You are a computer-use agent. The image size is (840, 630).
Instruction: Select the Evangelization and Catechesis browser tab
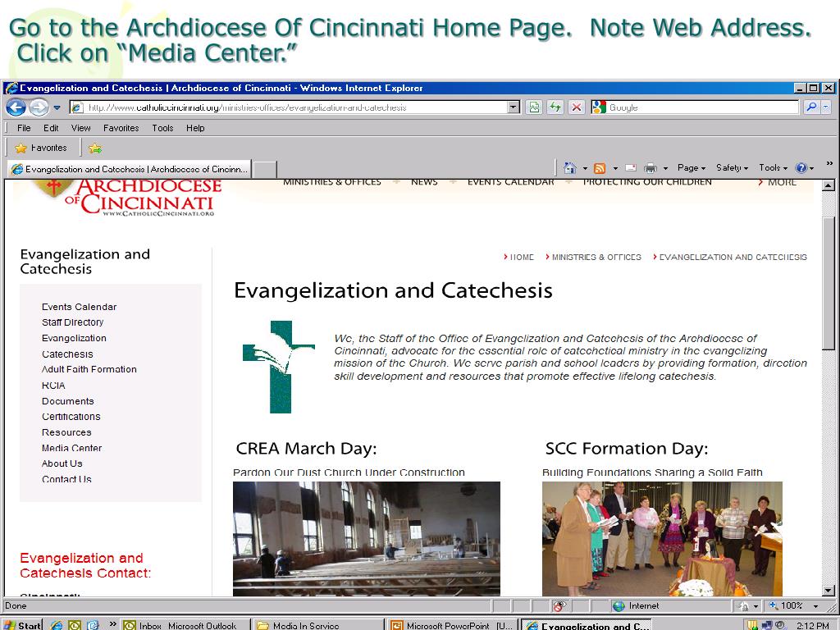[130, 169]
